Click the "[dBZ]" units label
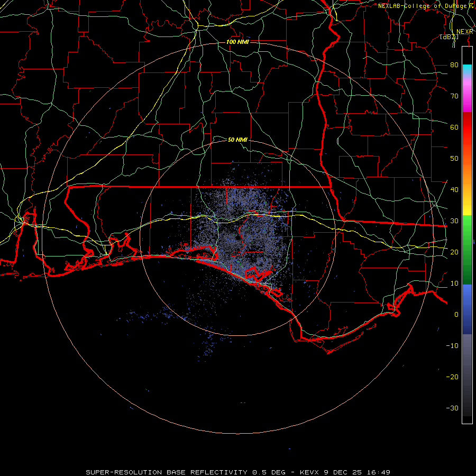Image resolution: width=476 pixels, height=476 pixels. pyautogui.click(x=449, y=36)
